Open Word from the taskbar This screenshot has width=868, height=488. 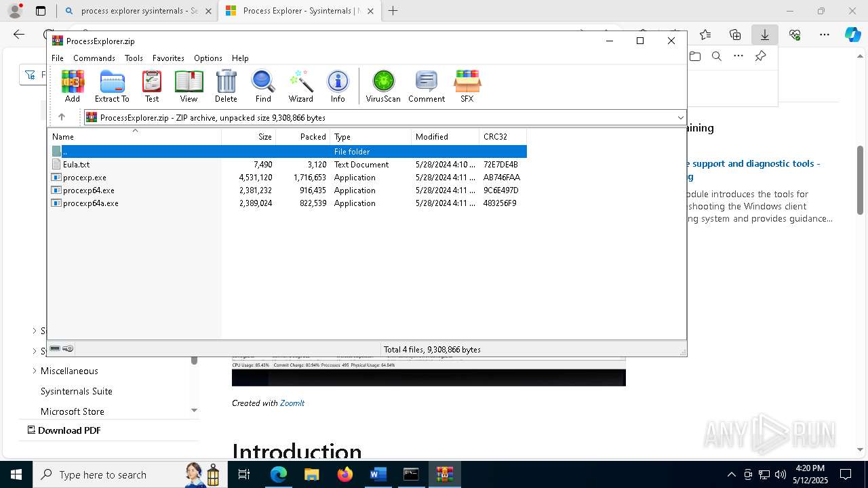(x=378, y=474)
